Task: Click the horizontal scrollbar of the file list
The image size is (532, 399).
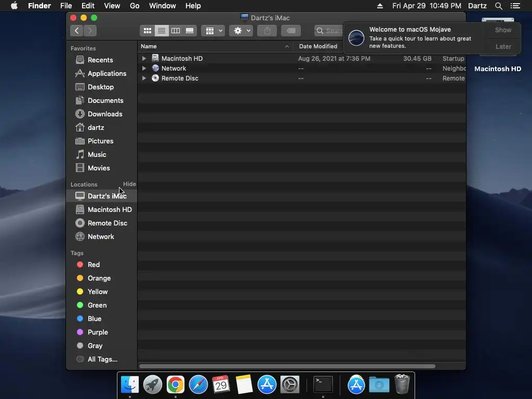Action: 287,366
